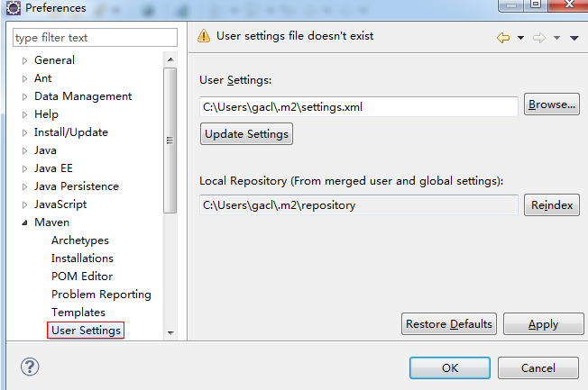Expand the JavaScript tree node
Image resolution: width=588 pixels, height=390 pixels.
click(24, 204)
